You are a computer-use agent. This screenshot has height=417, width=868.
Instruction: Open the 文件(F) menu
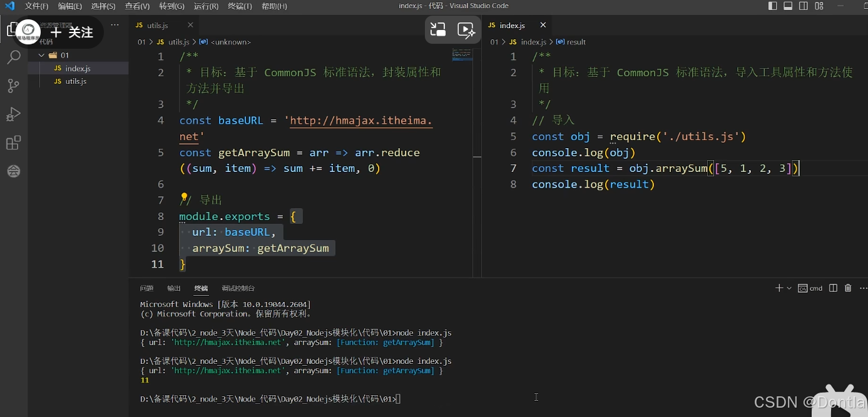point(36,6)
